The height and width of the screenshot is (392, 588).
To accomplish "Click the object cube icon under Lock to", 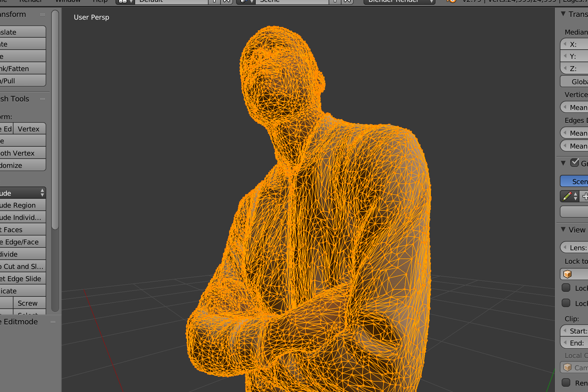I will [x=567, y=274].
